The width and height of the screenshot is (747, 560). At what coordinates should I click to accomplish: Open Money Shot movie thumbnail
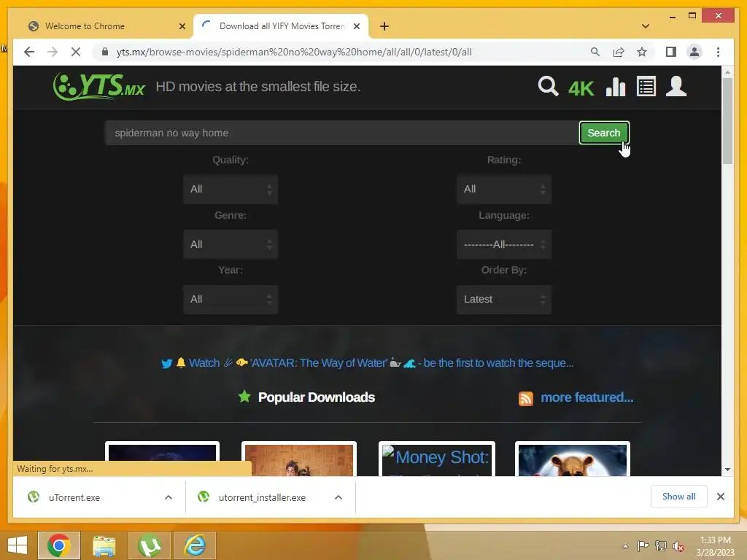point(436,459)
